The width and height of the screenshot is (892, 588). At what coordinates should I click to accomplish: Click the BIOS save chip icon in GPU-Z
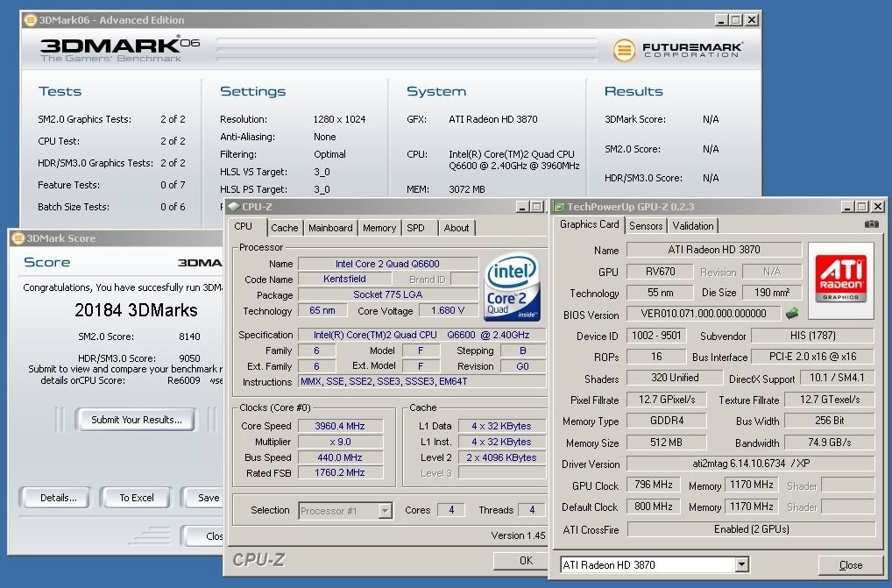coord(792,314)
